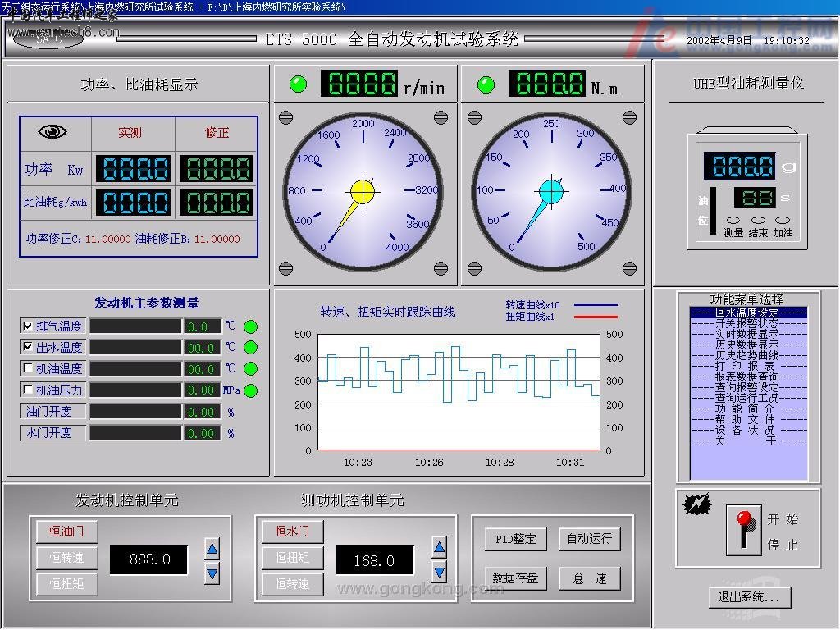Click the lightning bolt icon above the start switch

tap(697, 505)
